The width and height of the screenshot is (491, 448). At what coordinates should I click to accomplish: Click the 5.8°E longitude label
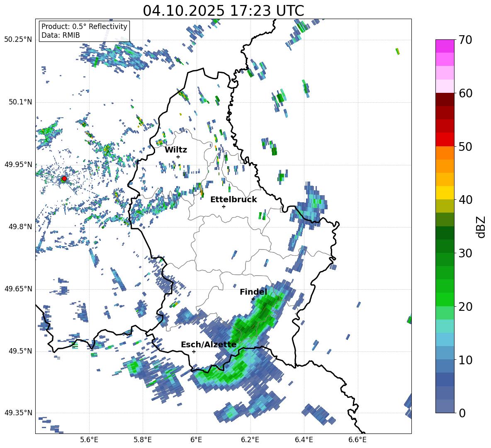(x=143, y=440)
